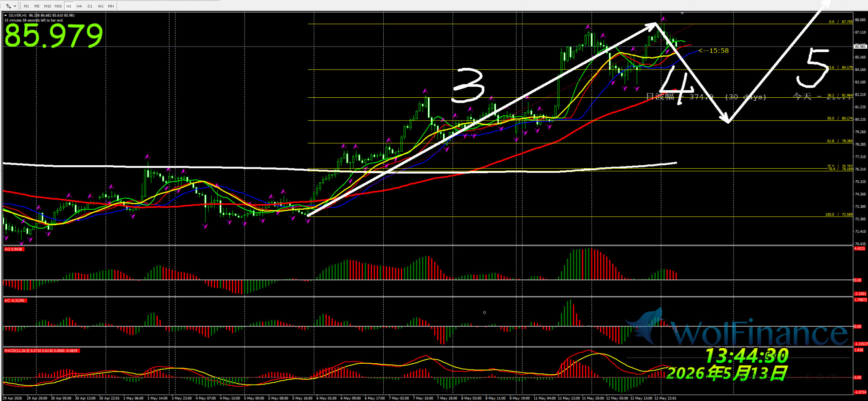
Task: Change chart to D1 daily timeframe
Action: [90, 6]
